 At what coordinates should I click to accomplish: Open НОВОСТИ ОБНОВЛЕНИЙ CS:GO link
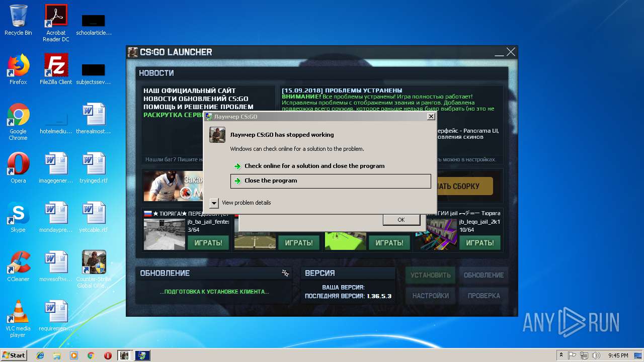click(x=196, y=99)
